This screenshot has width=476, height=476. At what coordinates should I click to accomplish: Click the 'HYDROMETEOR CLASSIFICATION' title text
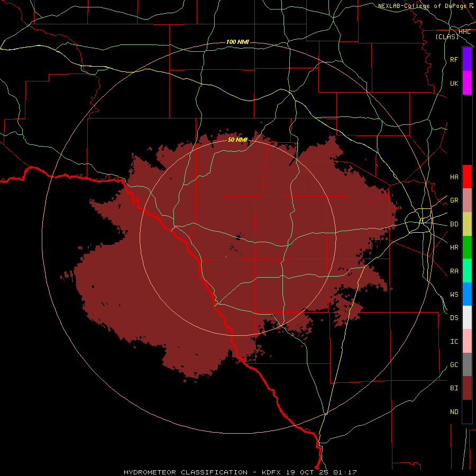click(186, 472)
